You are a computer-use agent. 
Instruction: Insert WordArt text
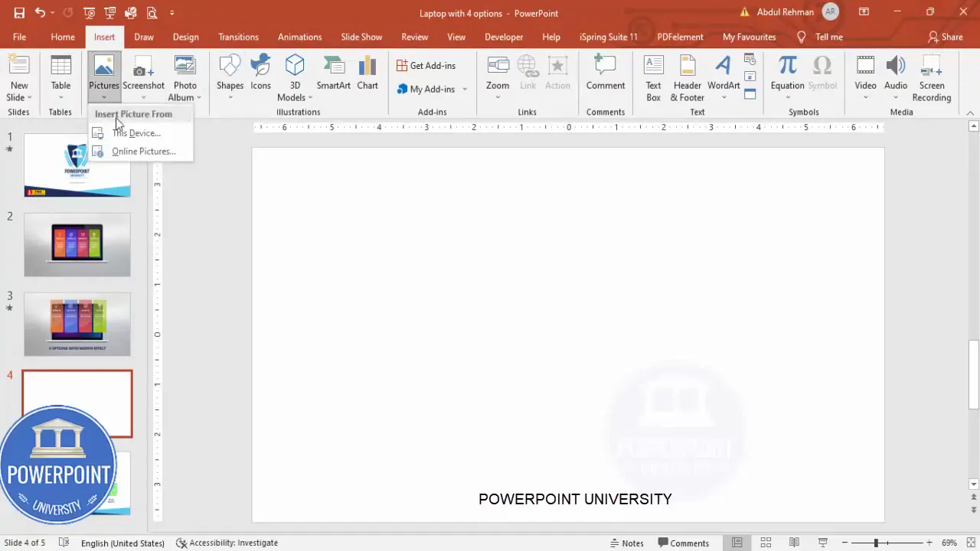[x=724, y=78]
